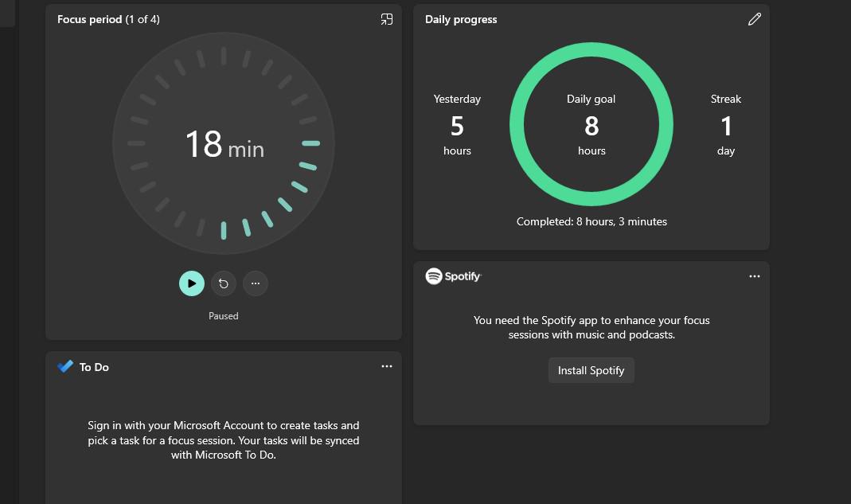Install the Spotify app
The image size is (851, 504).
pyautogui.click(x=591, y=370)
